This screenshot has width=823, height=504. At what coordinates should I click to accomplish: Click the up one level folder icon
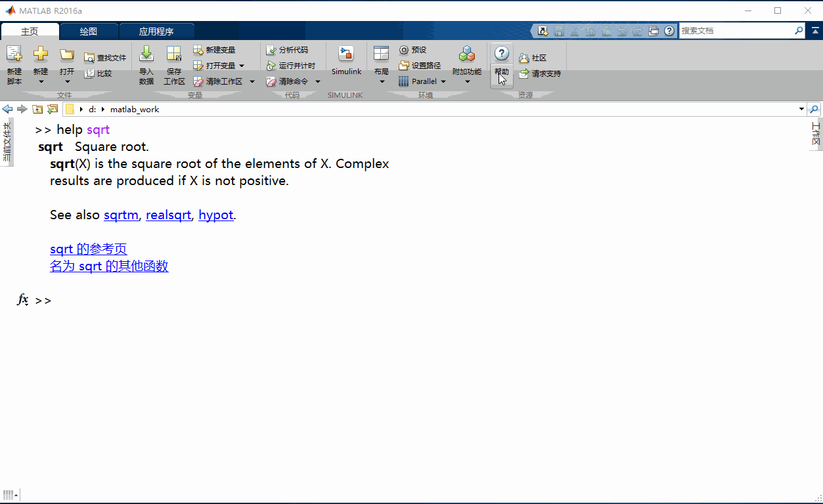(x=37, y=109)
